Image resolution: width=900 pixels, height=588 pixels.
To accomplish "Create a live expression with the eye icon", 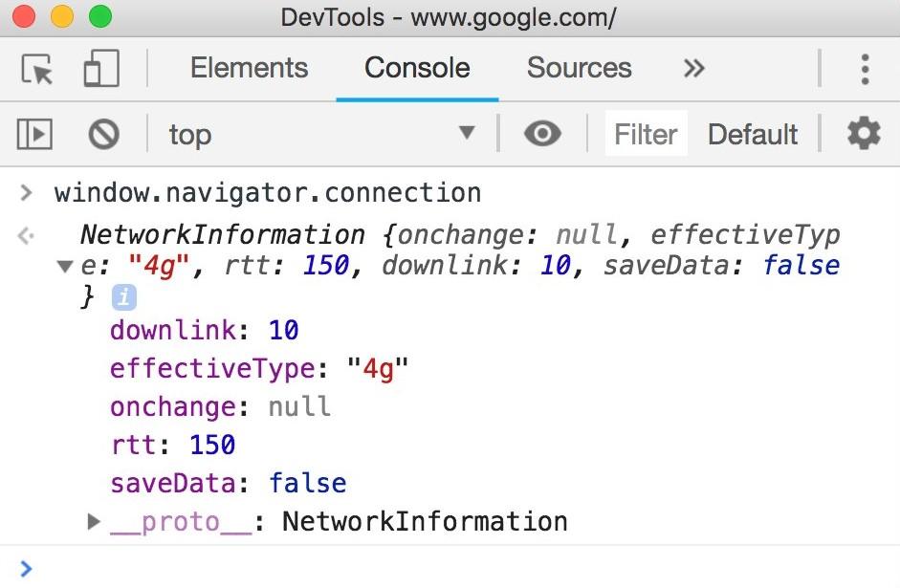I will coord(542,135).
